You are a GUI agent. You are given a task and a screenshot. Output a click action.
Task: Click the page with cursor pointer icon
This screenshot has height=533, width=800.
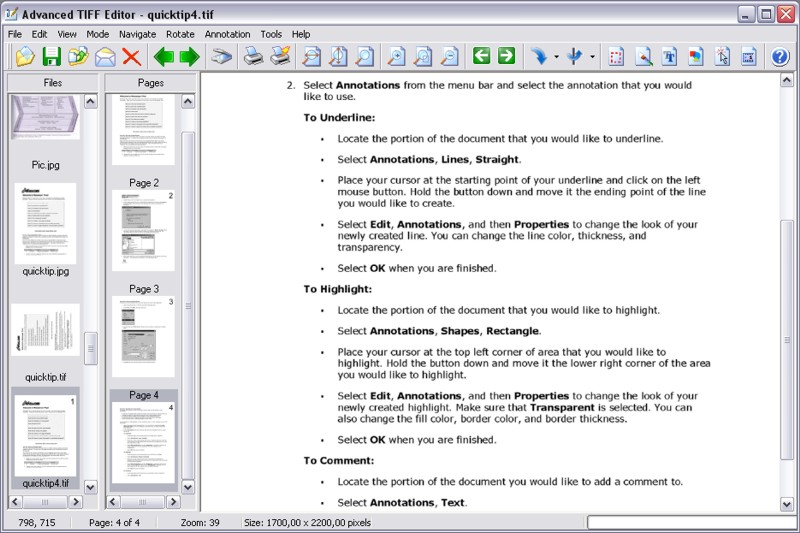tap(722, 56)
